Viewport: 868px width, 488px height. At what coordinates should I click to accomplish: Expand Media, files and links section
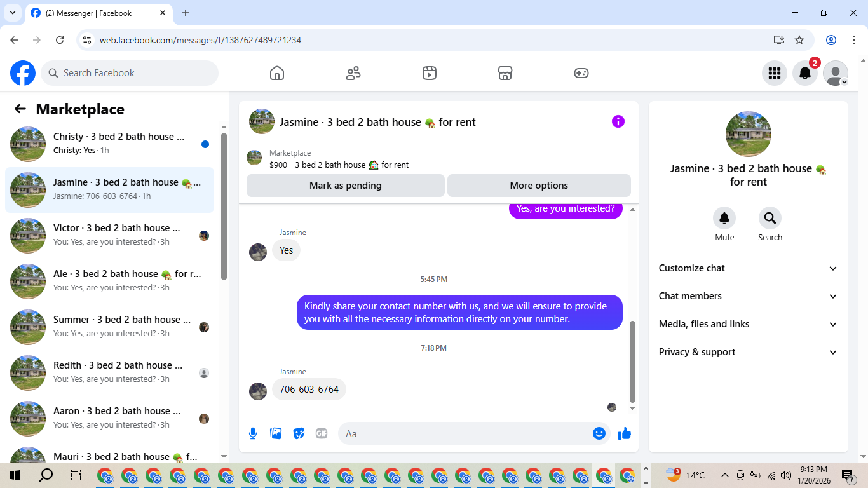point(749,324)
